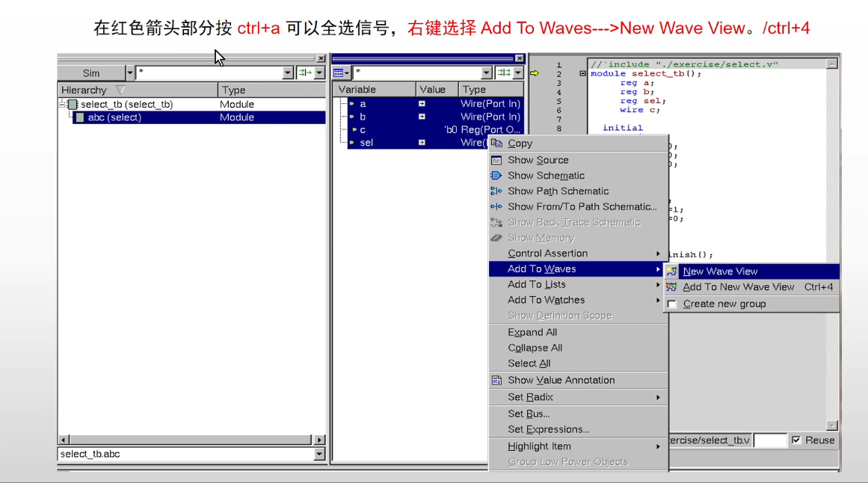This screenshot has width=868, height=483.
Task: Click the value icon in row sel
Action: click(422, 143)
